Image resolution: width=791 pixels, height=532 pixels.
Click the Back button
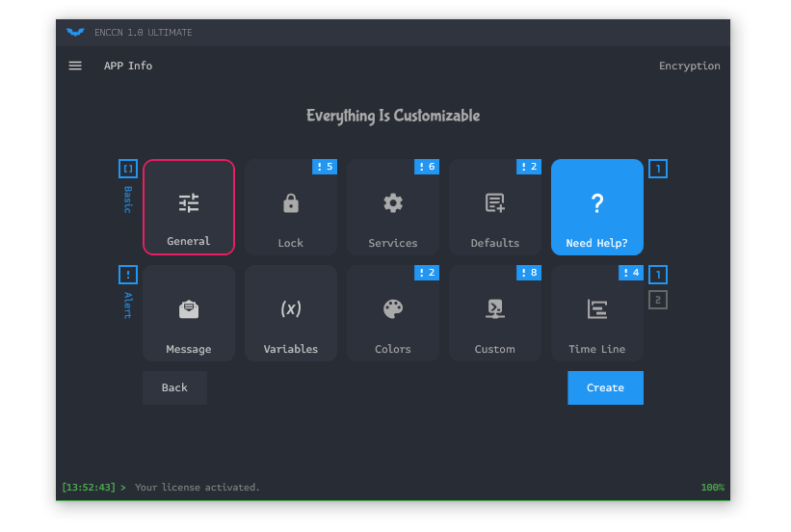174,387
